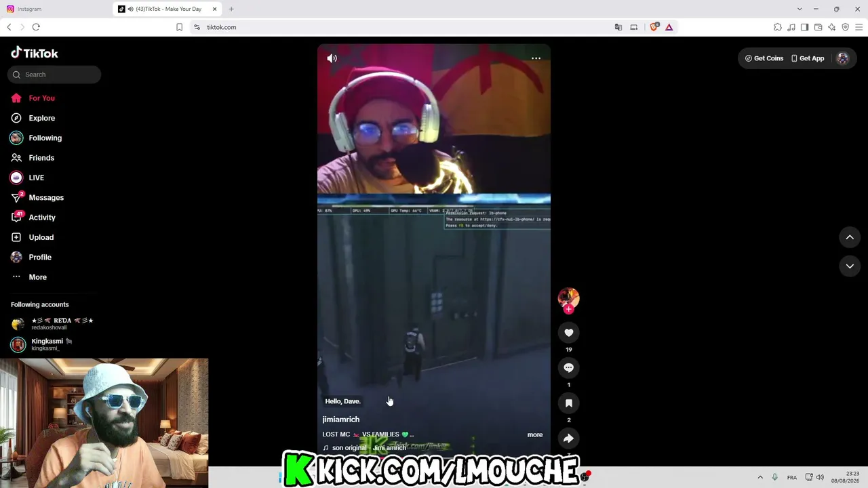Click the TikTok logo

(x=35, y=53)
